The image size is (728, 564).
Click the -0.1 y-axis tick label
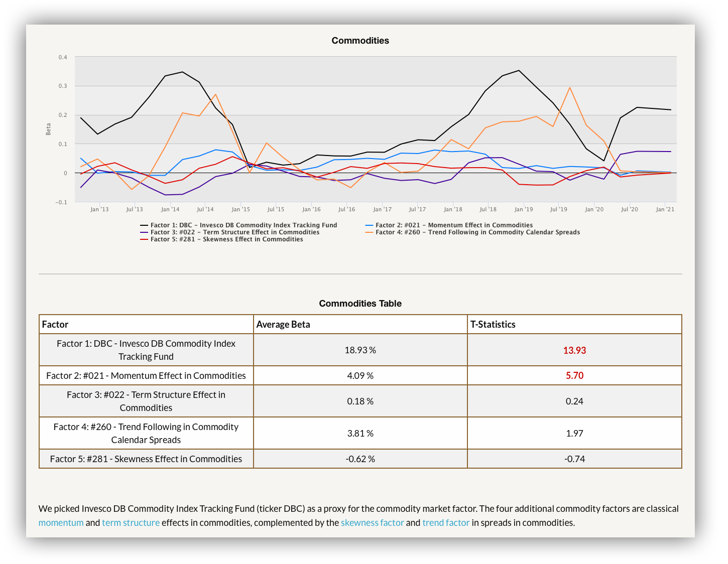(x=62, y=202)
